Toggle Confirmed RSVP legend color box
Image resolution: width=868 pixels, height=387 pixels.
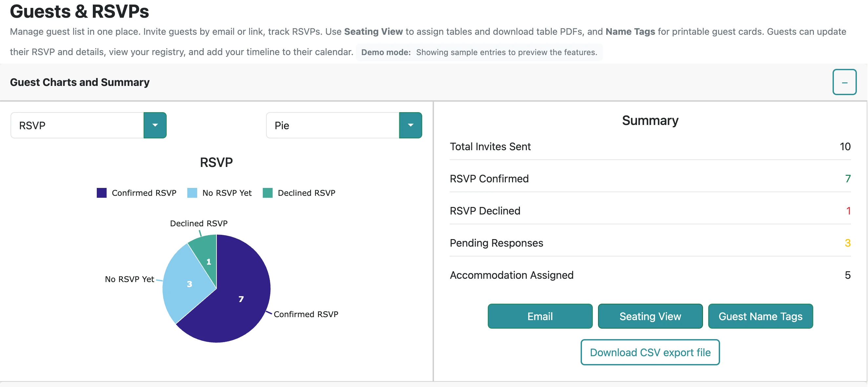pyautogui.click(x=101, y=193)
